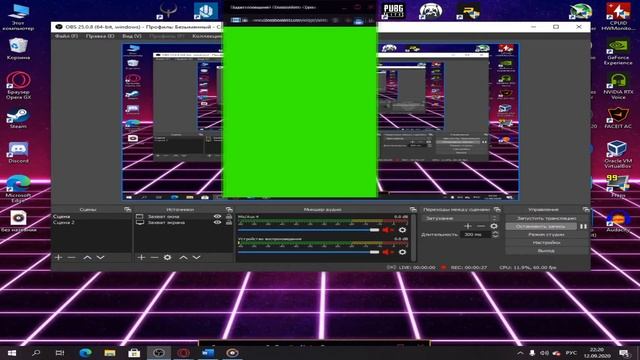Toggle visibility of window capture source
The width and height of the screenshot is (640, 360).
(217, 216)
